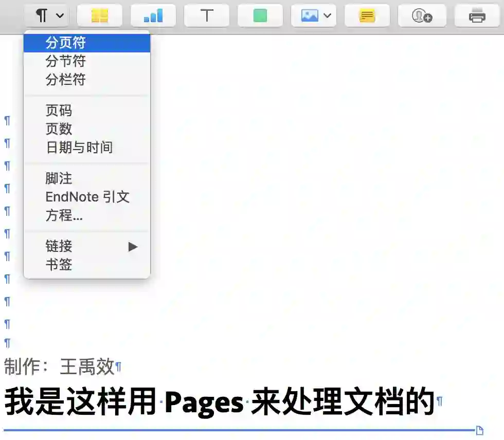504x440 pixels.
Task: Click the green Shape toolbar icon
Action: pyautogui.click(x=260, y=15)
